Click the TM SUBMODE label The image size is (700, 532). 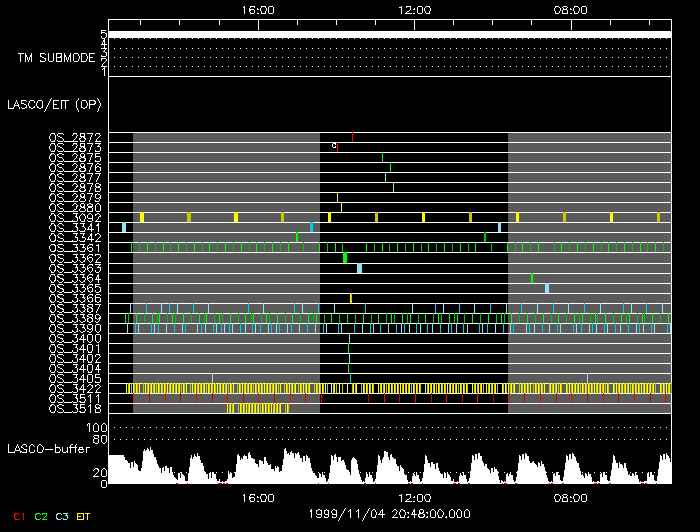click(55, 58)
